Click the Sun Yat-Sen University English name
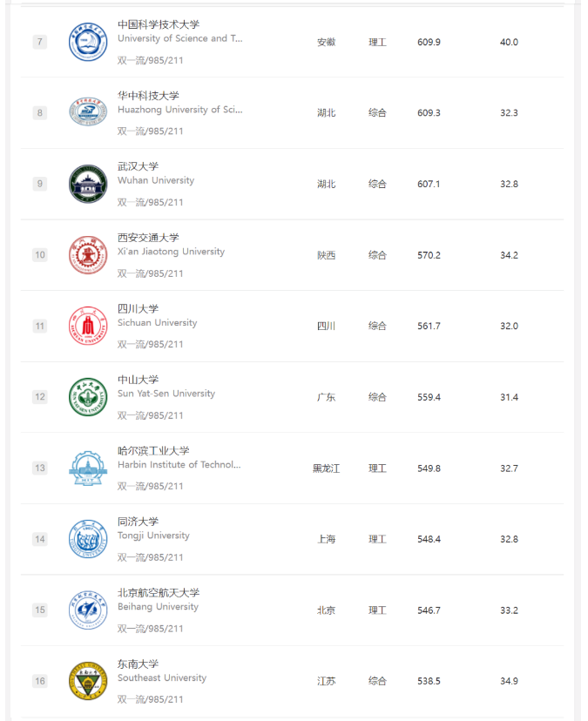 (x=166, y=394)
